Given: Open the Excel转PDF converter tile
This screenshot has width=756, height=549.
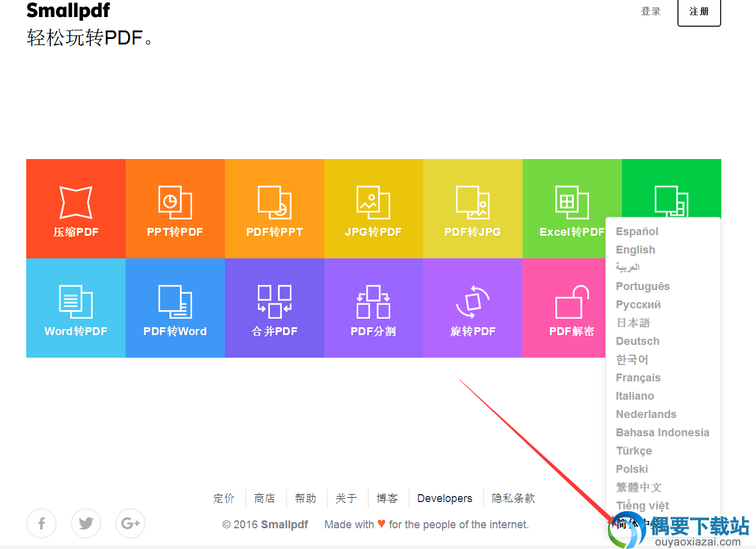Looking at the screenshot, I should click(x=572, y=208).
